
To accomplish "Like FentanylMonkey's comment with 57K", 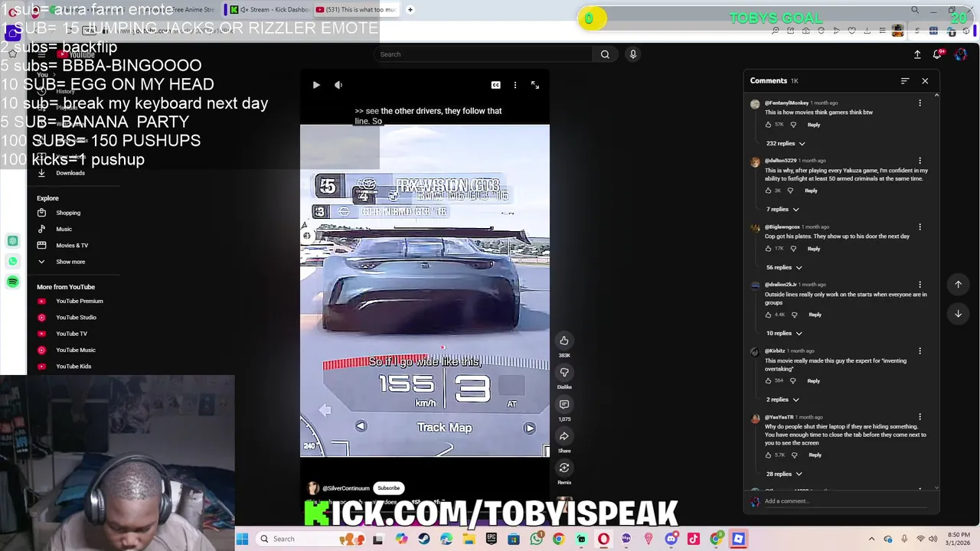I will [769, 125].
